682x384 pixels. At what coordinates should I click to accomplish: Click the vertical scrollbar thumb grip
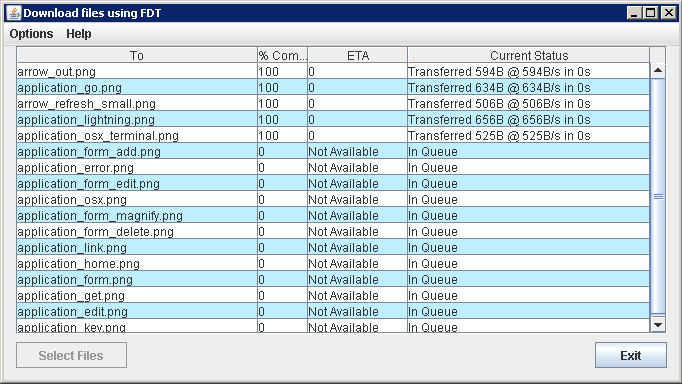[x=658, y=197]
